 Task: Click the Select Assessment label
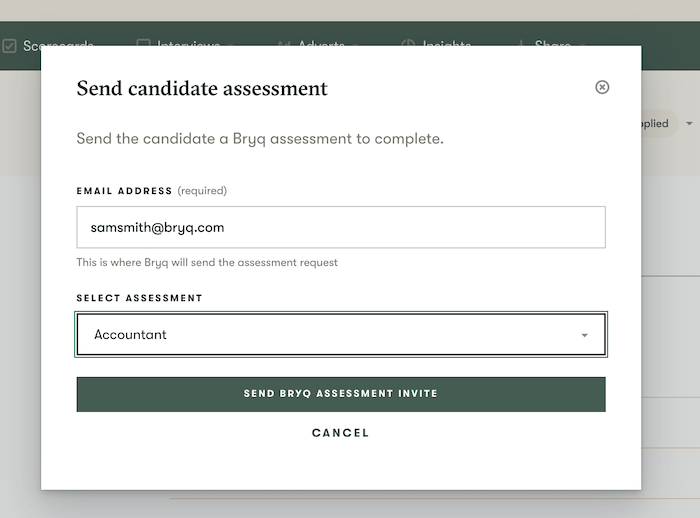point(140,298)
